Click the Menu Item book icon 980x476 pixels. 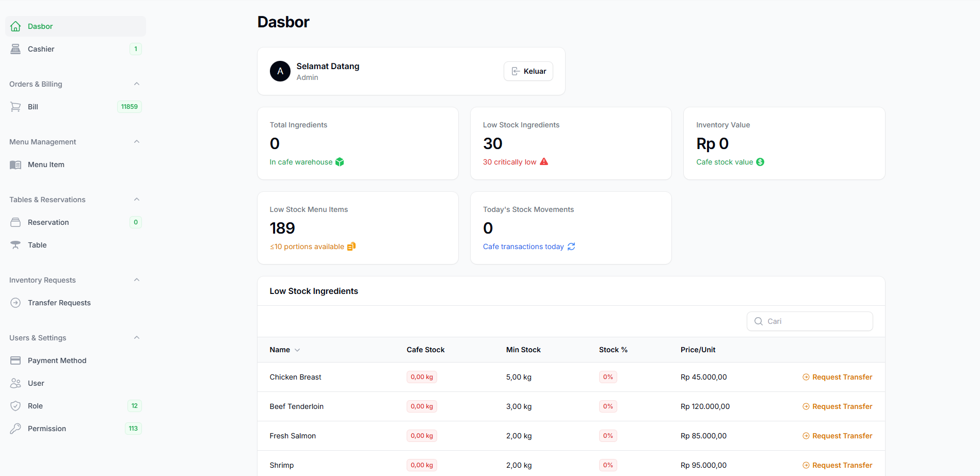[x=15, y=165]
